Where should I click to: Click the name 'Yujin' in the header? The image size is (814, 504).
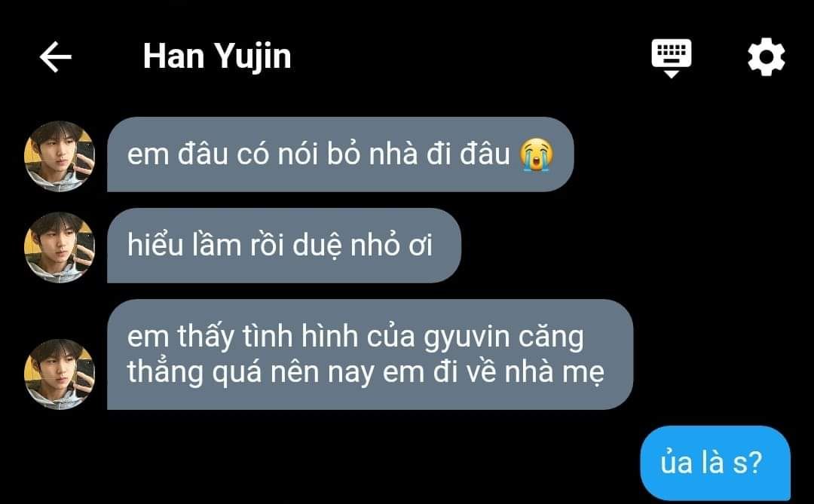click(252, 57)
